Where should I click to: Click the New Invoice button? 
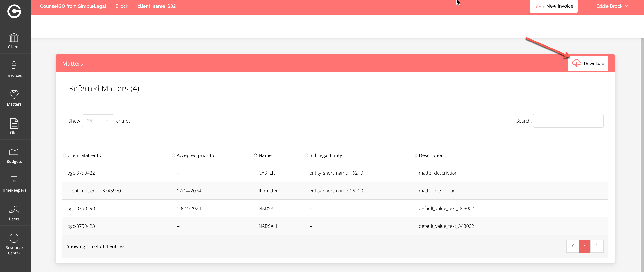coord(554,6)
